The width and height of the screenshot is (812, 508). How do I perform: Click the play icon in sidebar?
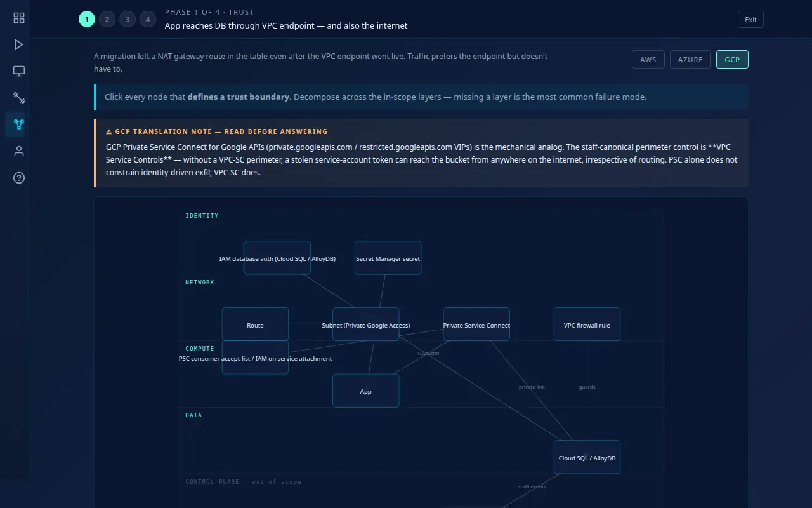click(19, 44)
